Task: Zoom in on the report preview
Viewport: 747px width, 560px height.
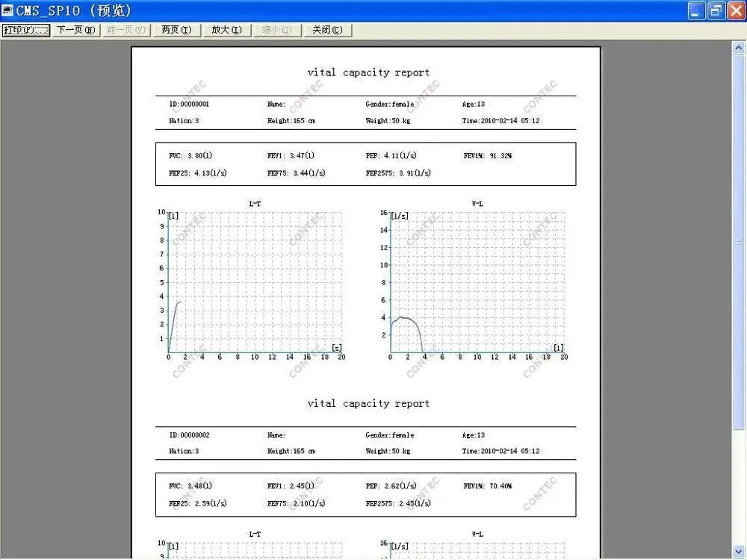Action: pos(226,30)
